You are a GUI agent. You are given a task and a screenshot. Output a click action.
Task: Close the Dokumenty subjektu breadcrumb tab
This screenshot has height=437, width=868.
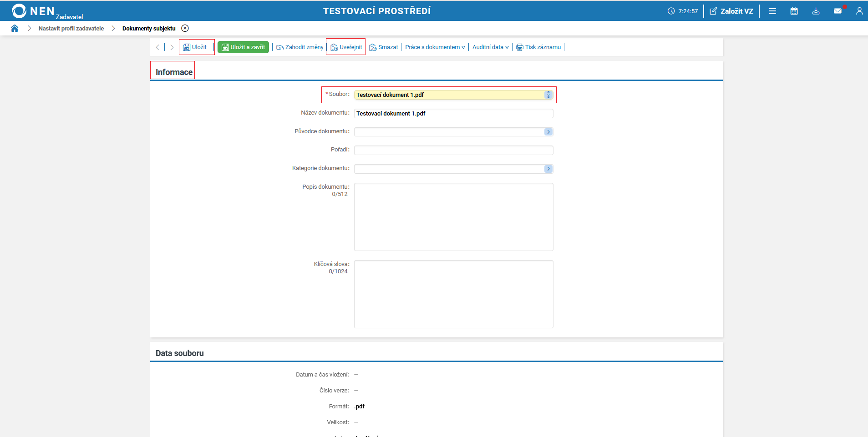click(185, 28)
